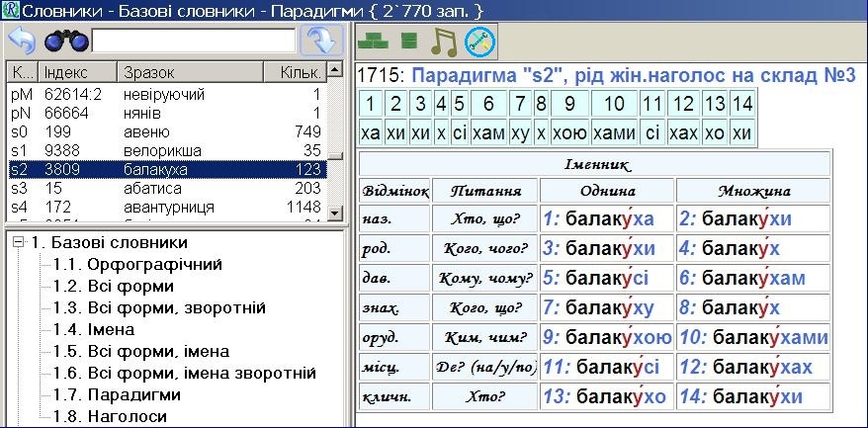
Task: Click the application icon in title bar
Action: point(11,10)
